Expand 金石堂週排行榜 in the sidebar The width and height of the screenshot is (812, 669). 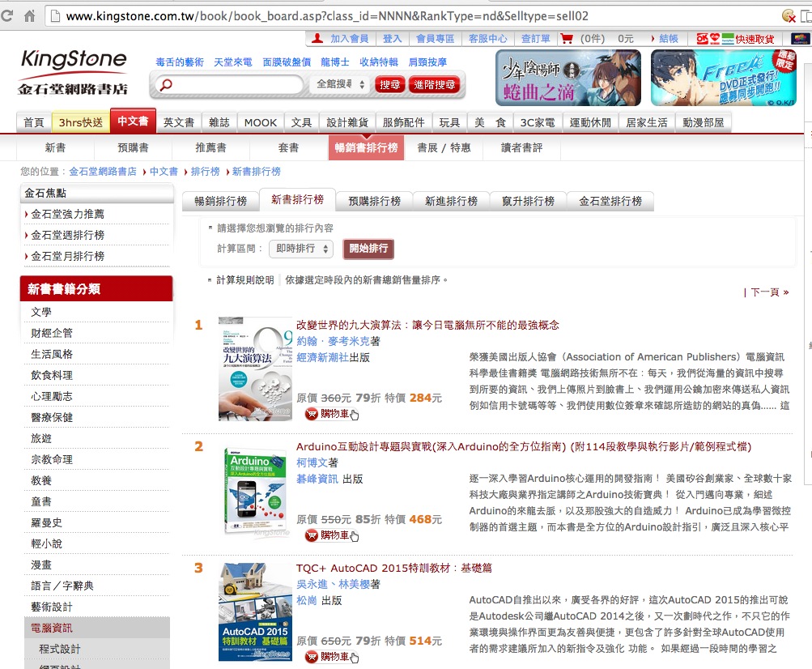click(x=67, y=235)
